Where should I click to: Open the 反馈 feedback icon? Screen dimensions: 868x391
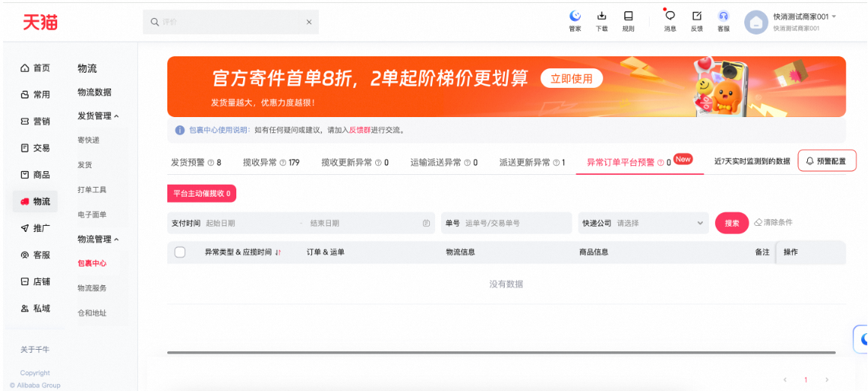coord(697,16)
